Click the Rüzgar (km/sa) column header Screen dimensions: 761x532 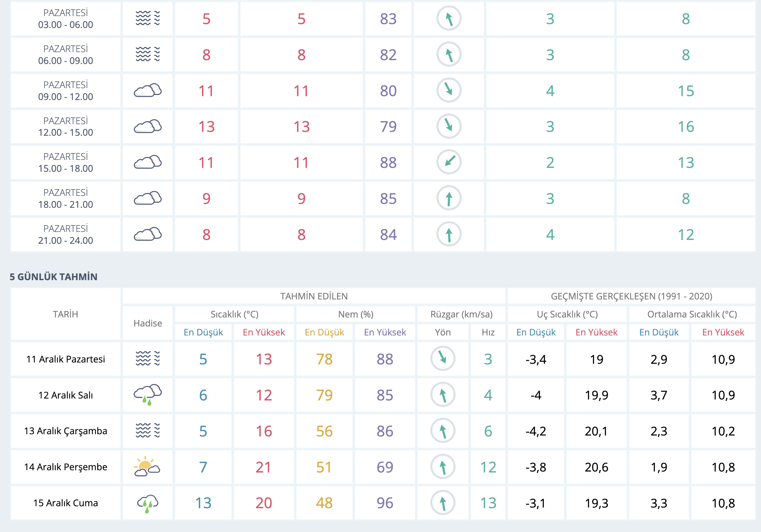(x=461, y=314)
